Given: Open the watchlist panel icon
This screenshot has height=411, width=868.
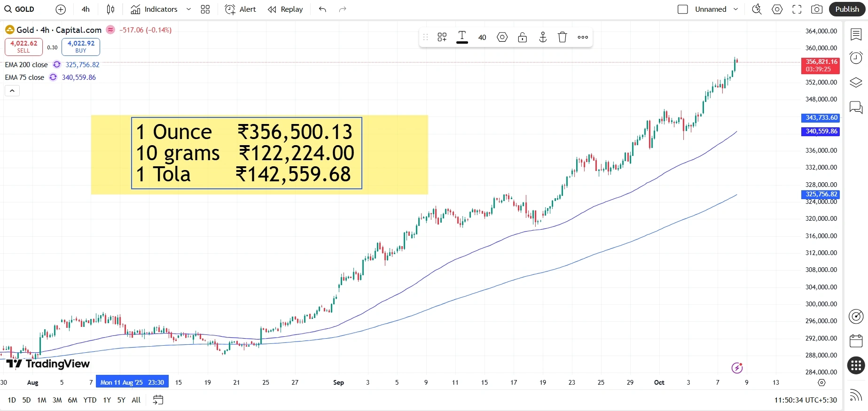Looking at the screenshot, I should click(856, 34).
